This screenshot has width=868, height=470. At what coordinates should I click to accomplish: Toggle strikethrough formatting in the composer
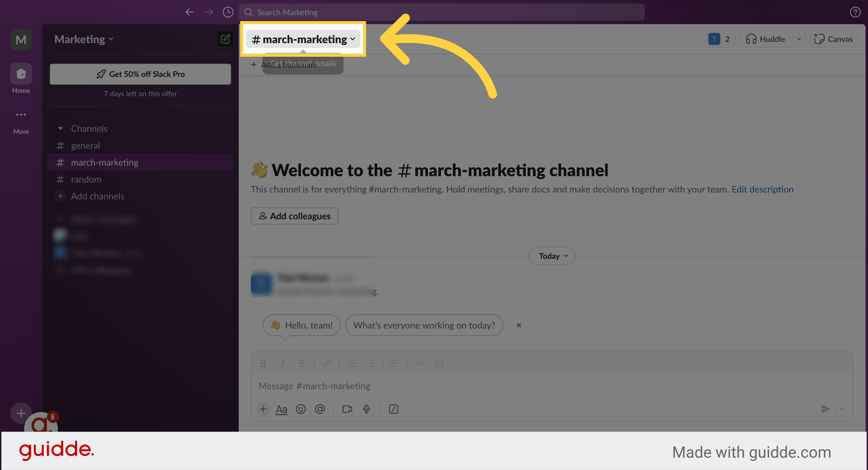302,363
